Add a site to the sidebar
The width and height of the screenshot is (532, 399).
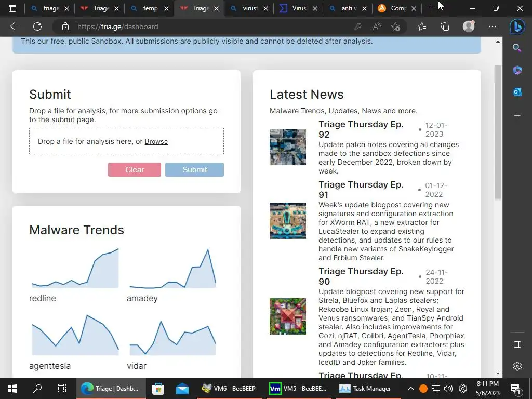(517, 116)
